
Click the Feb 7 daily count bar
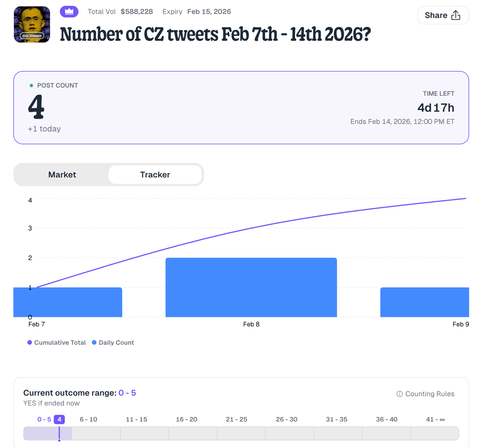click(68, 302)
